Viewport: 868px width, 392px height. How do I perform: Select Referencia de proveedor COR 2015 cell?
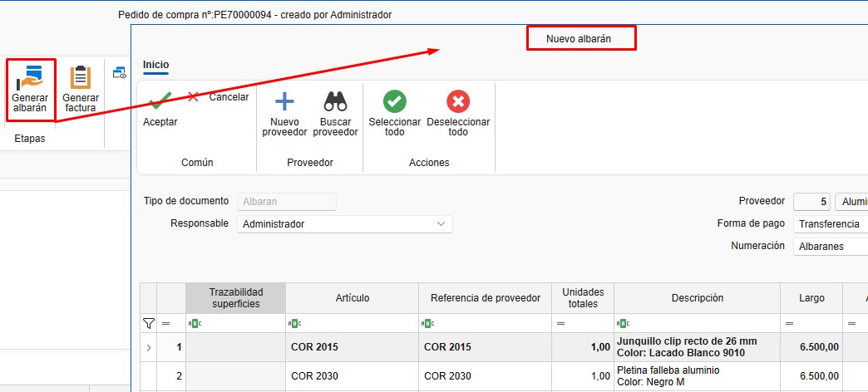pyautogui.click(x=485, y=347)
